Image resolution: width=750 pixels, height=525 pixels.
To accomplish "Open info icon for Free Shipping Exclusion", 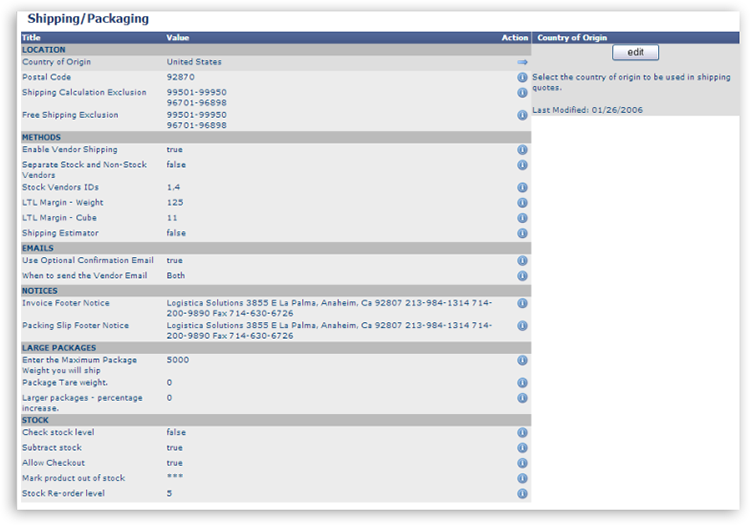I will tap(522, 115).
